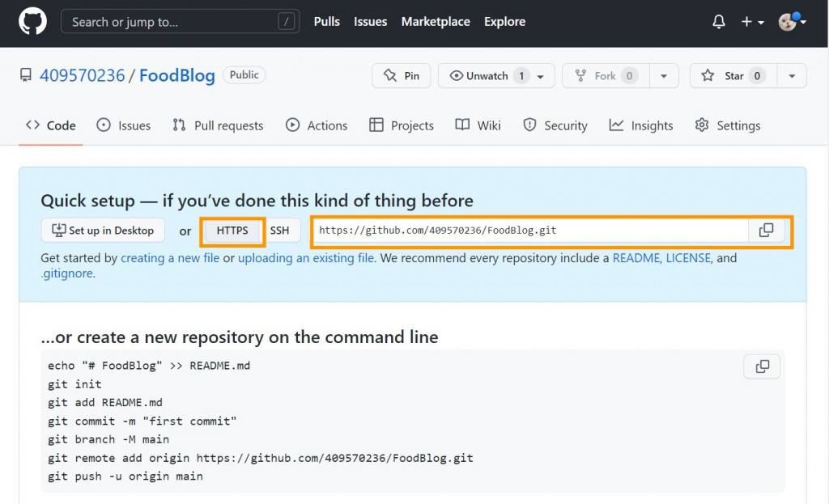Click the Search or jump to field
This screenshot has height=504, width=829.
181,22
